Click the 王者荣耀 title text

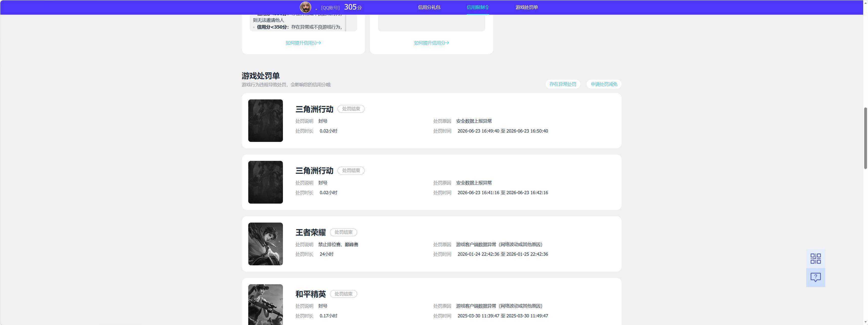[311, 232]
